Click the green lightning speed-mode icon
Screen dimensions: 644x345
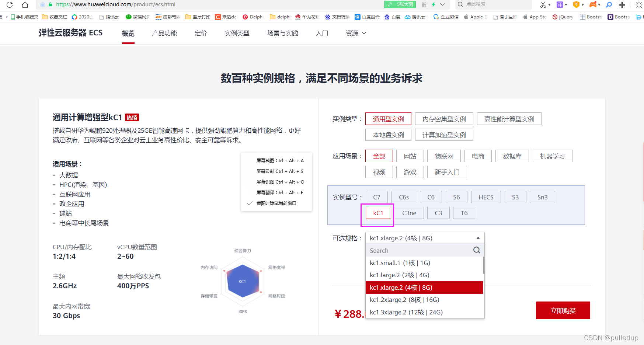click(x=434, y=4)
